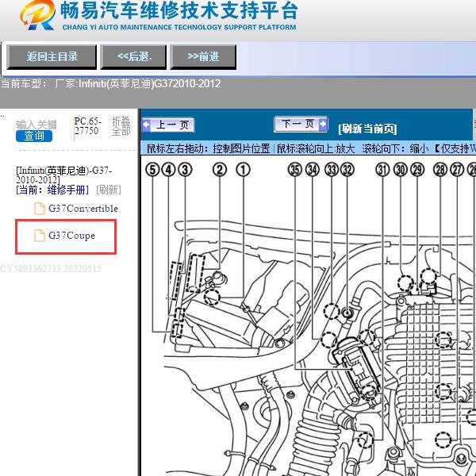Image resolution: width=476 pixels, height=476 pixels.
Task: Click the 刷新 link beside 维修手册
Action: click(x=109, y=190)
